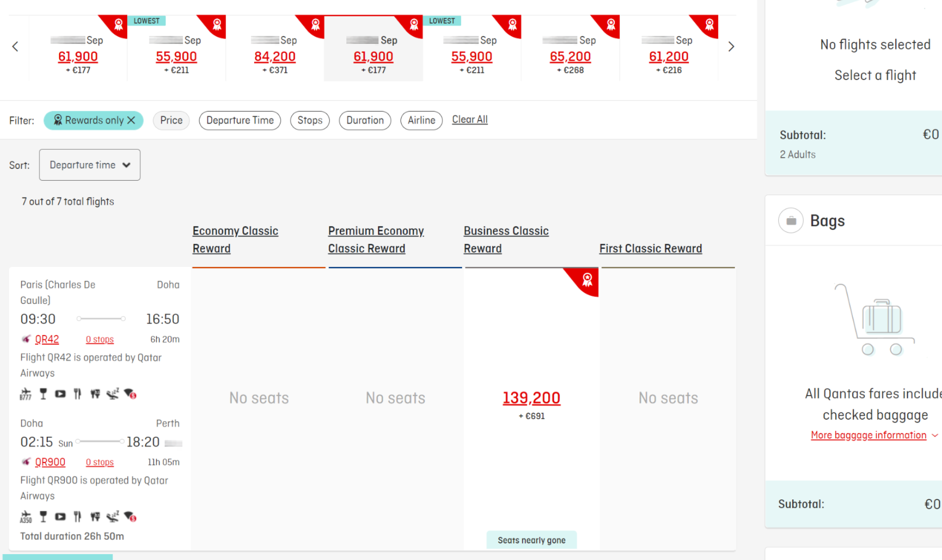Screen dimensions: 942x560
Task: Click the 'Flight QR42 is operated by Qatar Airways' note
Action: 91,365
